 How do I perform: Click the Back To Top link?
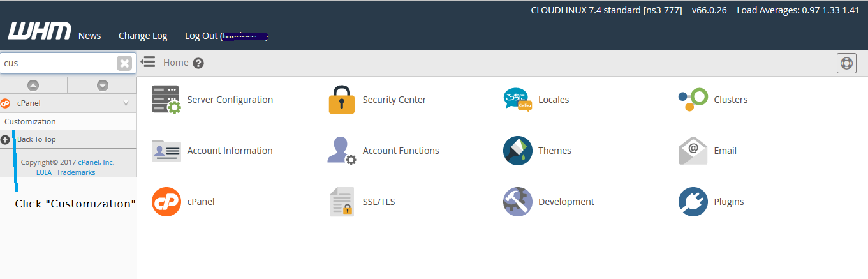tap(36, 139)
